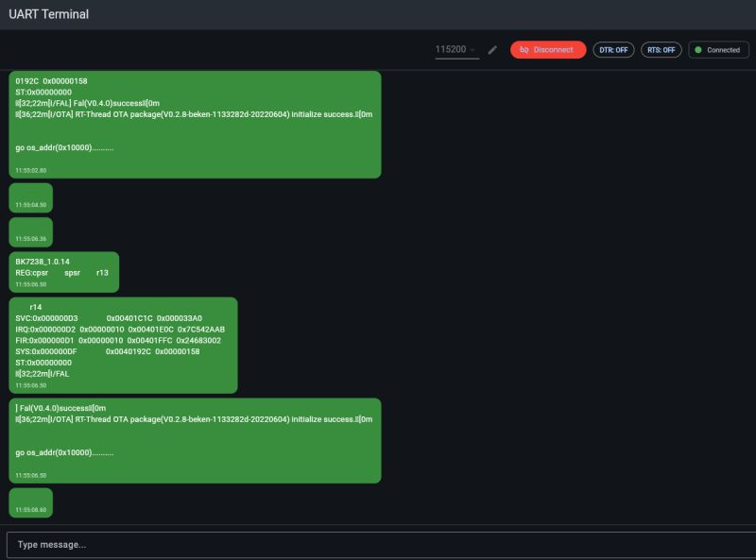Click the green Connected status dot
This screenshot has height=560, width=756.
(696, 49)
